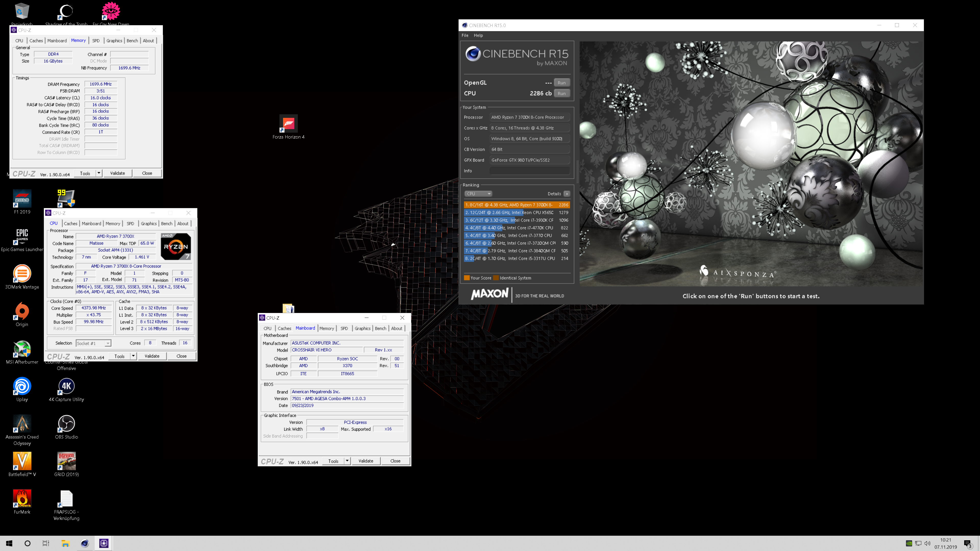
Task: Open Tools dropdown arrow in CPU tab CPU-Z window
Action: 133,356
